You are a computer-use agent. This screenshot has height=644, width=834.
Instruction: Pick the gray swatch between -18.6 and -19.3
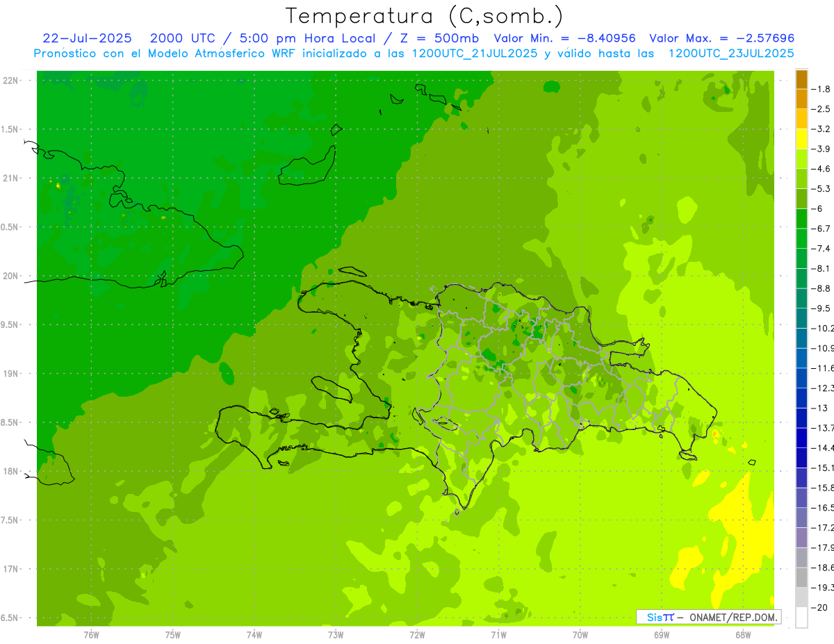click(x=801, y=577)
